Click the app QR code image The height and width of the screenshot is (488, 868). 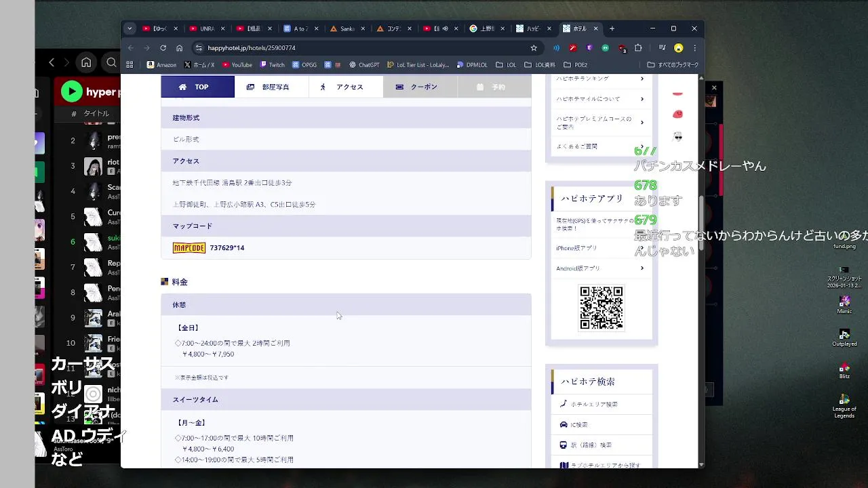pyautogui.click(x=601, y=307)
